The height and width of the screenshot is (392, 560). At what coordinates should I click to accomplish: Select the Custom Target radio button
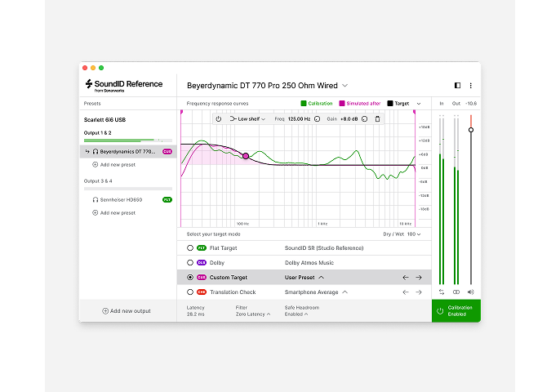pyautogui.click(x=190, y=278)
